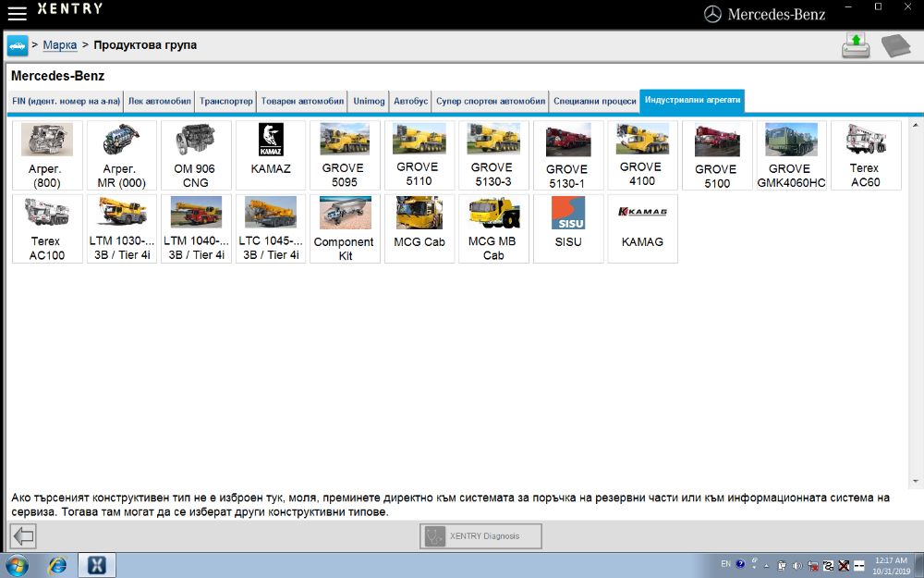Click the EN language indicator in tray
The width and height of the screenshot is (924, 578).
click(726, 564)
